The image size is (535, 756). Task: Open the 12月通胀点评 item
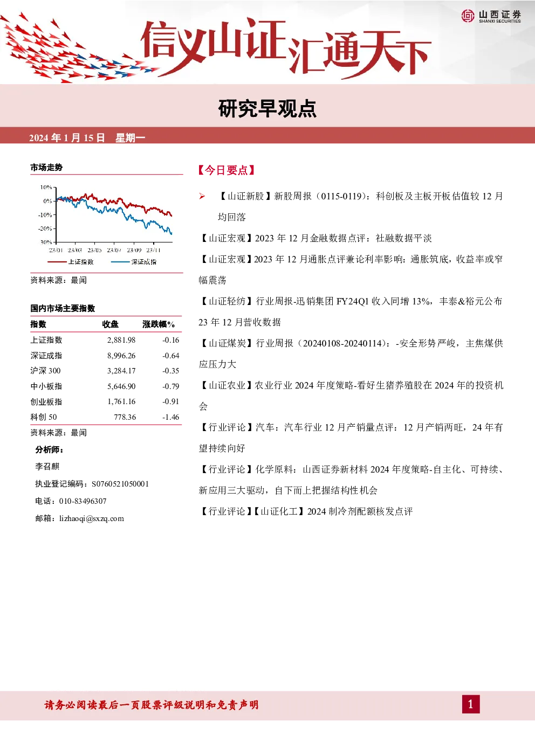coord(351,269)
